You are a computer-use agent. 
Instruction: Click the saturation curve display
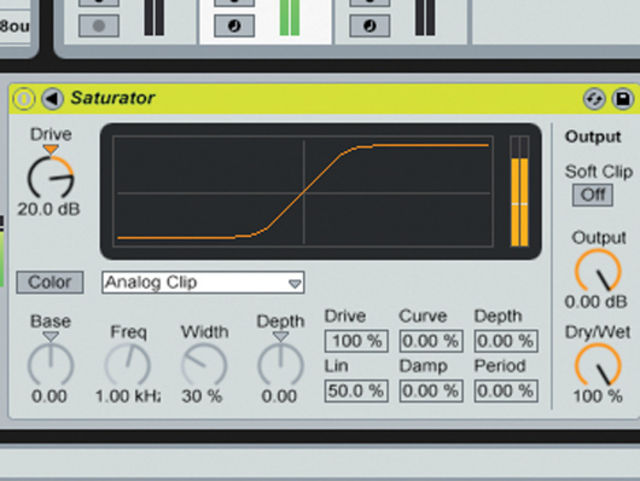303,191
